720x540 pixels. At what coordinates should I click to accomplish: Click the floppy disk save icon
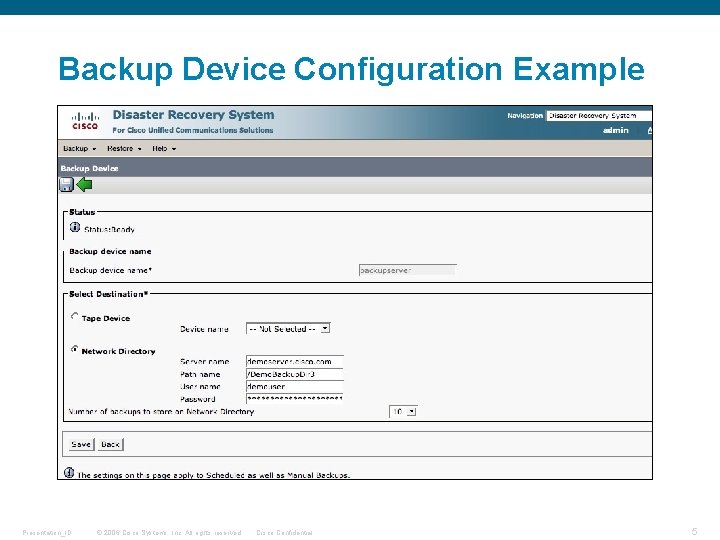(67, 185)
